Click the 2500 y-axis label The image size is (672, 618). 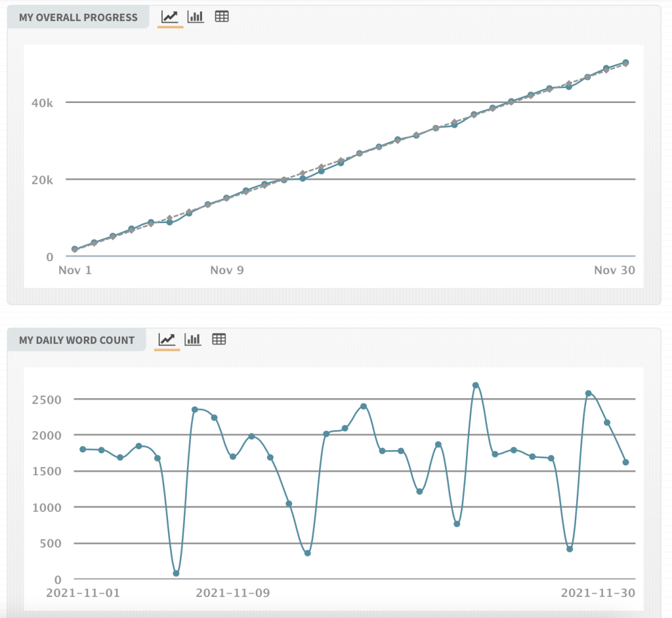click(48, 400)
